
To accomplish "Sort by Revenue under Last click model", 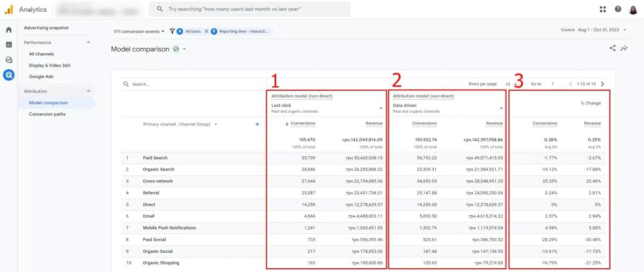I will tap(374, 123).
